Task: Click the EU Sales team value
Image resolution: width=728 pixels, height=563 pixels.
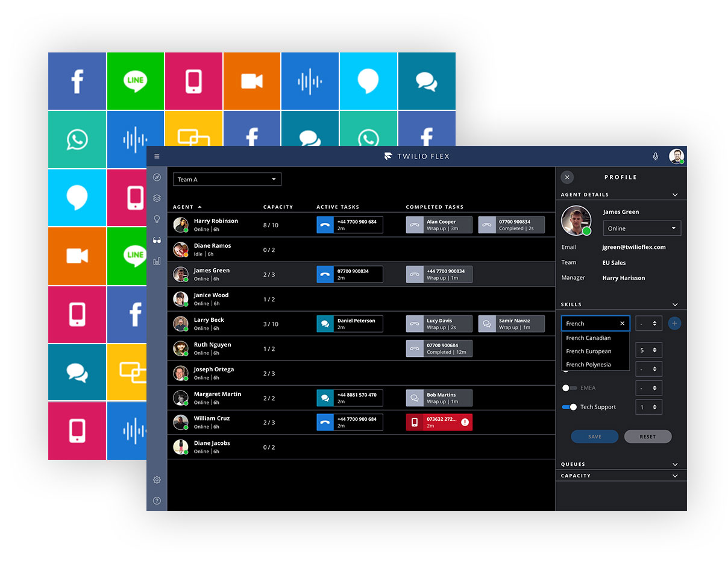Action: point(613,263)
